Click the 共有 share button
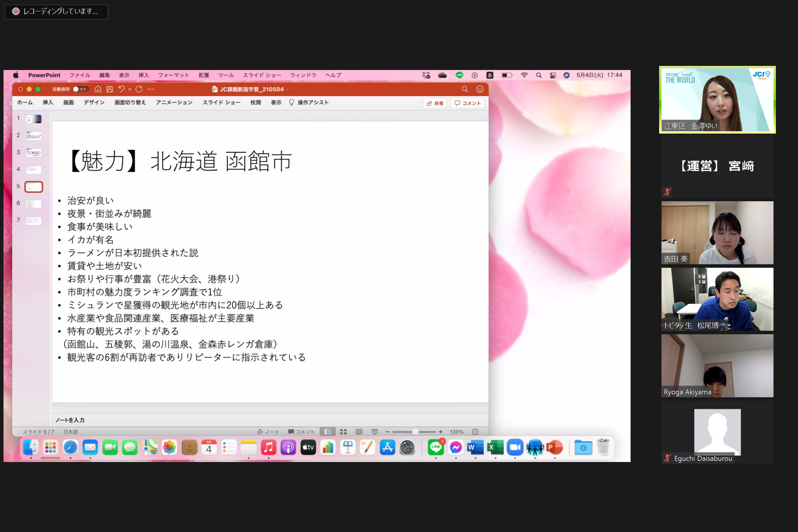The height and width of the screenshot is (532, 798). point(435,103)
